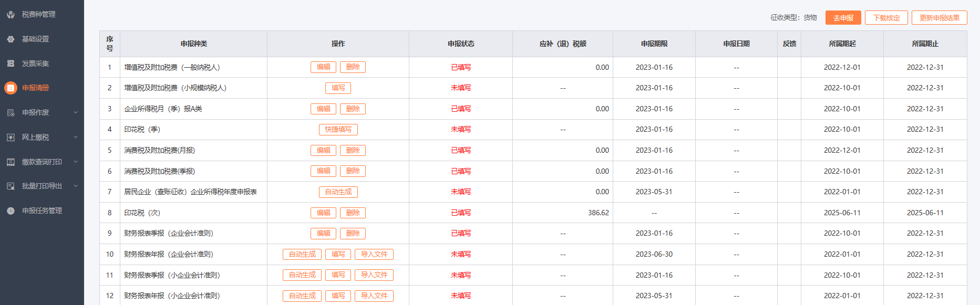Click the 下载核定 button

886,18
